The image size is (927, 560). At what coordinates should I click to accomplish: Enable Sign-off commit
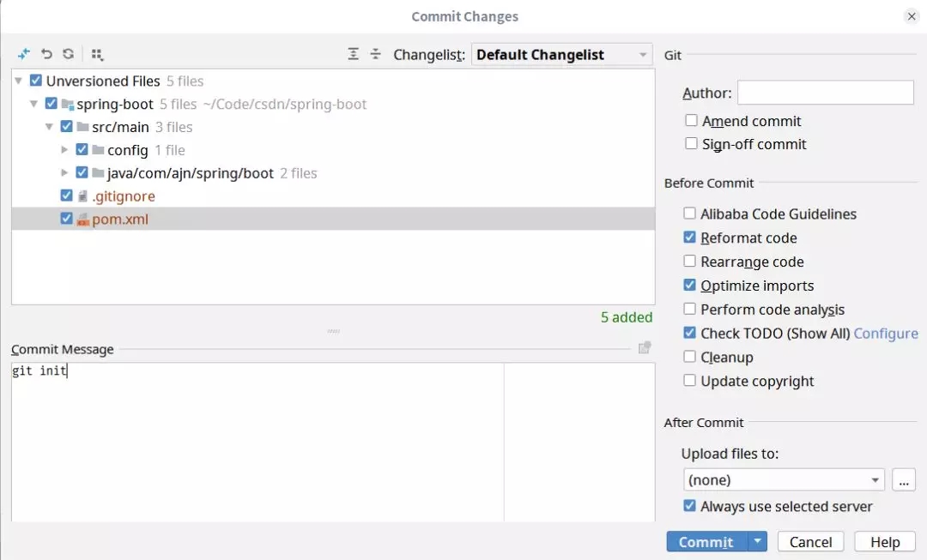(x=691, y=143)
